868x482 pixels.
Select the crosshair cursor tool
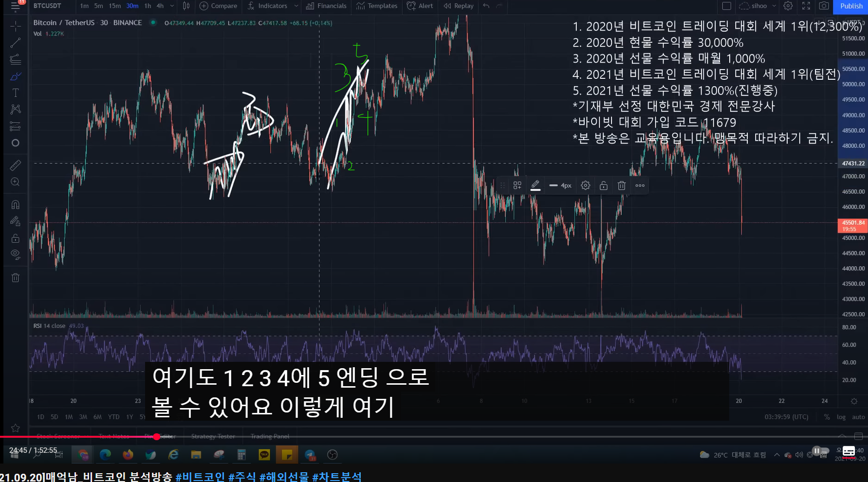[16, 26]
